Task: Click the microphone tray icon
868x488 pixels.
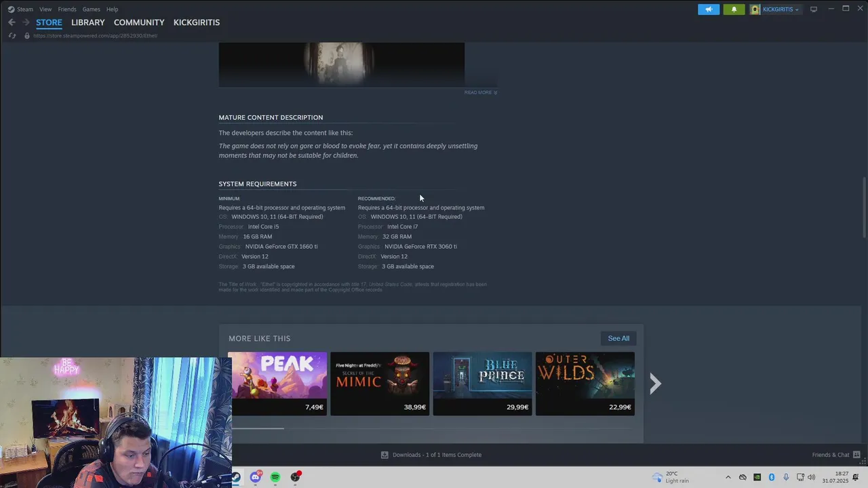Action: [x=786, y=477]
